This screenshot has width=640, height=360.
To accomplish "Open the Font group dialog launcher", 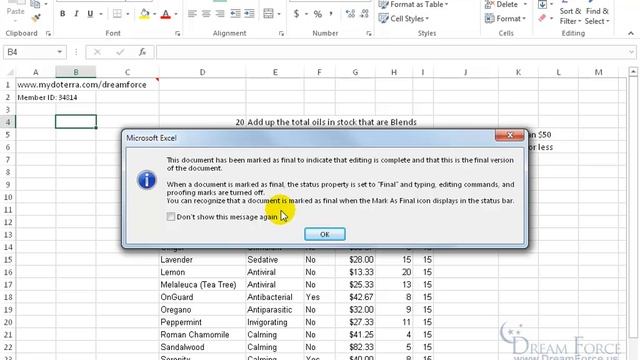I will click(x=178, y=33).
